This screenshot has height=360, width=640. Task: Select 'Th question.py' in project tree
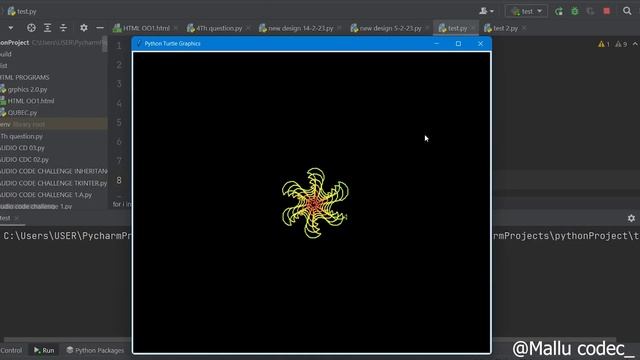tap(22, 136)
